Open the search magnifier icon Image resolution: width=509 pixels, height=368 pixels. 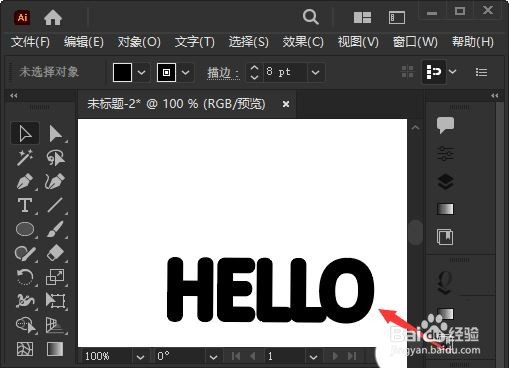pos(310,17)
